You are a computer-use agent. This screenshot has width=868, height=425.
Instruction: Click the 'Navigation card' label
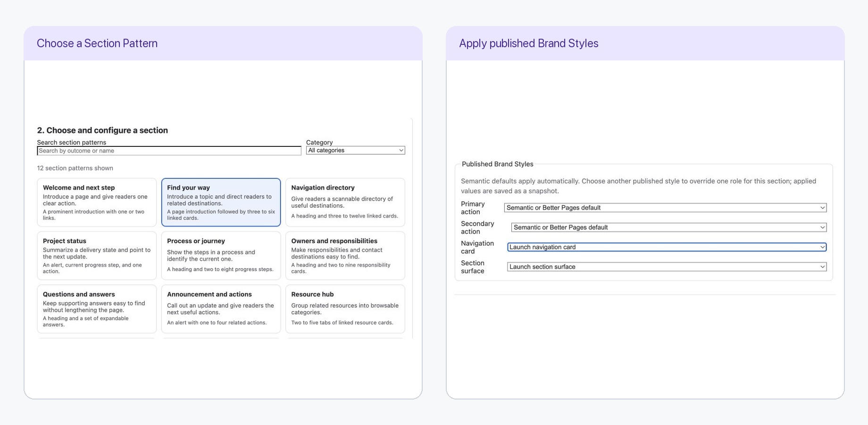coord(477,247)
